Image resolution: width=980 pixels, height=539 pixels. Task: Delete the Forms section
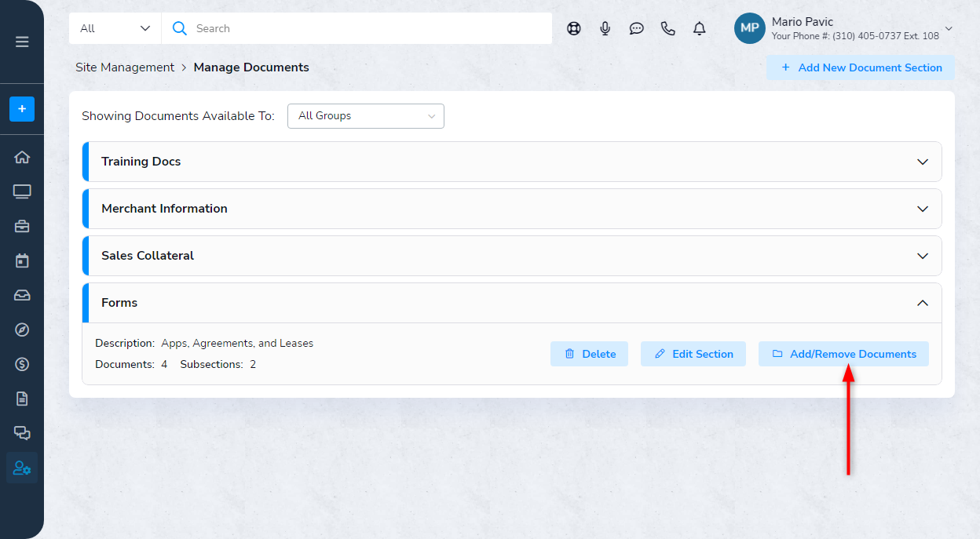point(589,354)
